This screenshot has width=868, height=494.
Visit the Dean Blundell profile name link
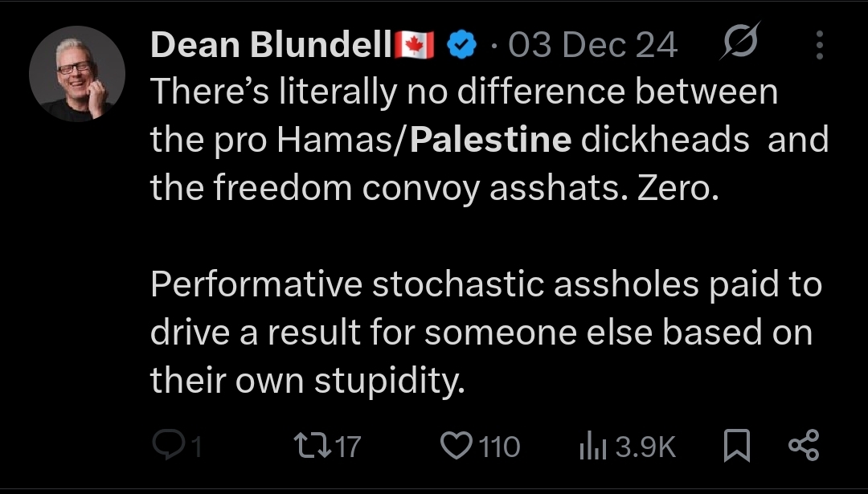[272, 44]
